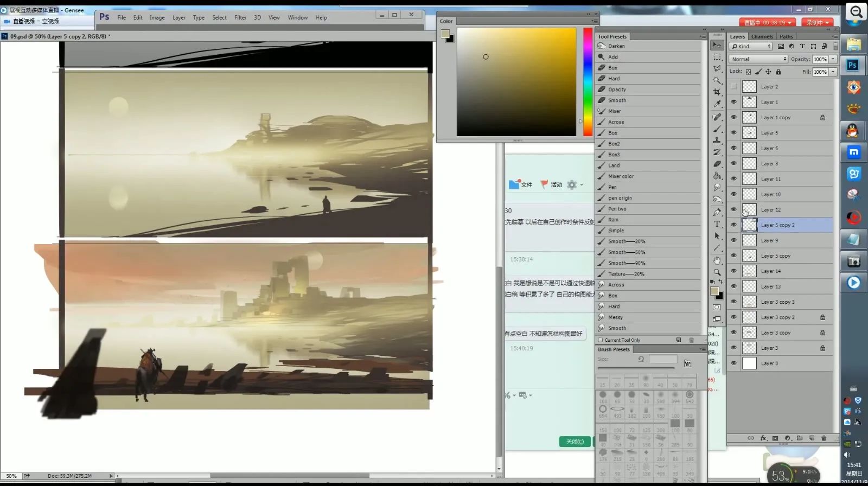
Task: Click the 活动 button in chat window
Action: (x=551, y=184)
